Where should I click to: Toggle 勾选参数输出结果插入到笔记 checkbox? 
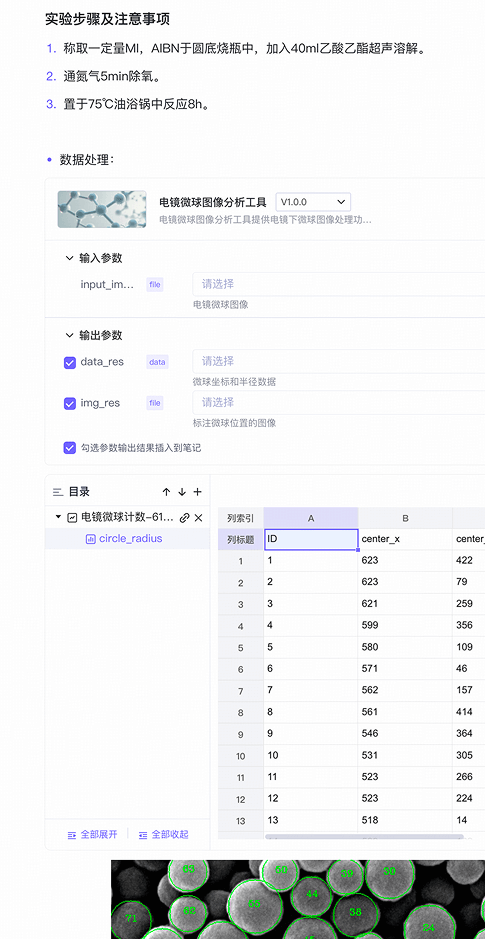[69, 448]
